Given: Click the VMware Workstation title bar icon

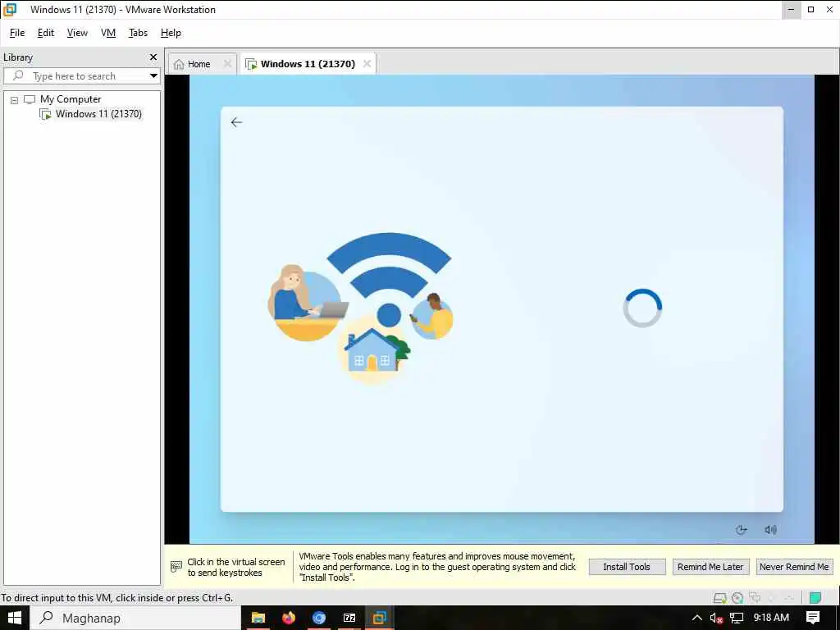Looking at the screenshot, I should tap(10, 10).
